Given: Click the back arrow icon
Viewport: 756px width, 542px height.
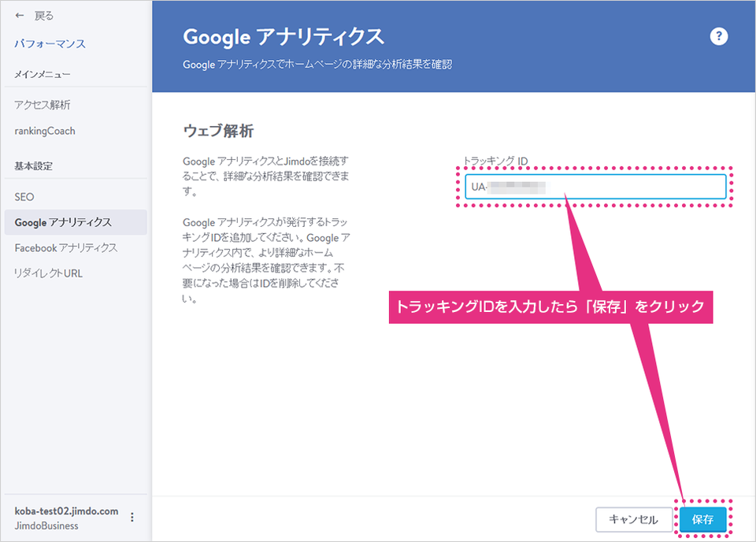Looking at the screenshot, I should coord(20,16).
